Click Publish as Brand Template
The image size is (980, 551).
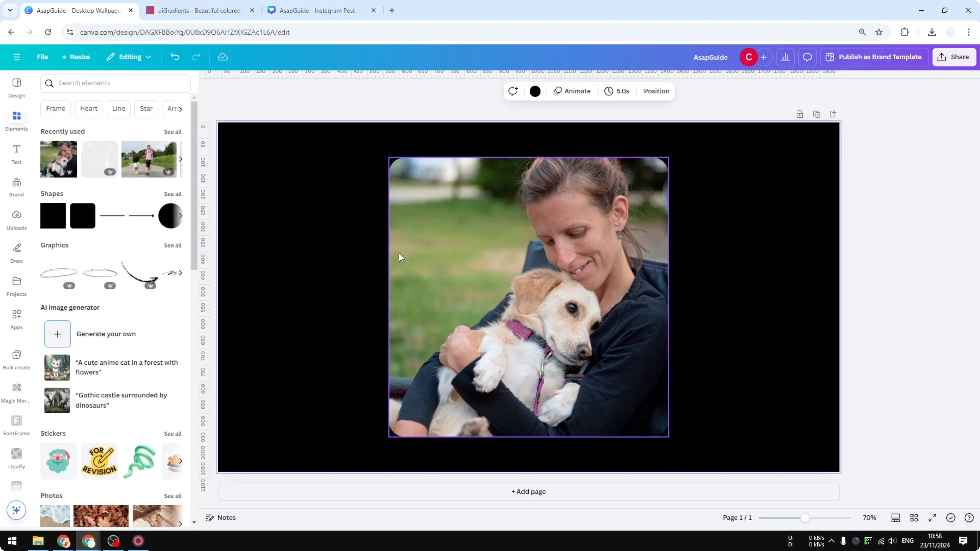click(x=874, y=57)
